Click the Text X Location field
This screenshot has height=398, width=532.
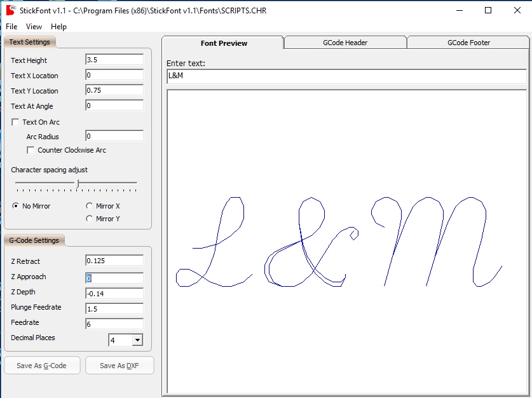tap(114, 75)
